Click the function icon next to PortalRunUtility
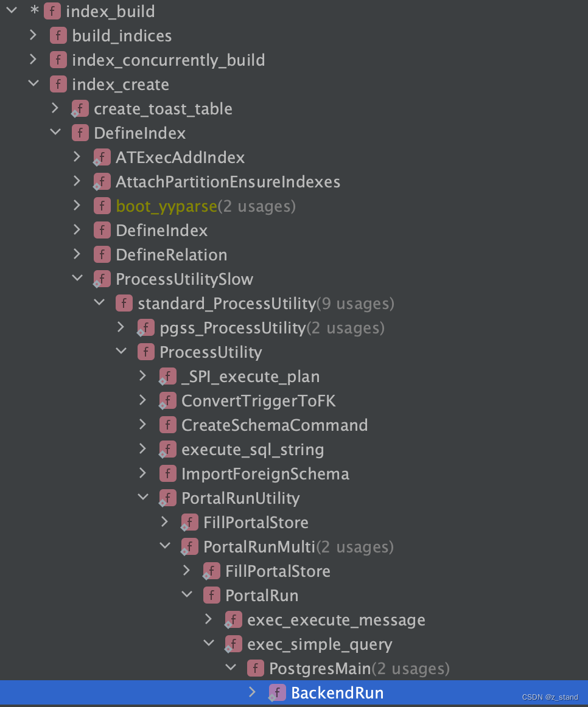 [x=167, y=498]
